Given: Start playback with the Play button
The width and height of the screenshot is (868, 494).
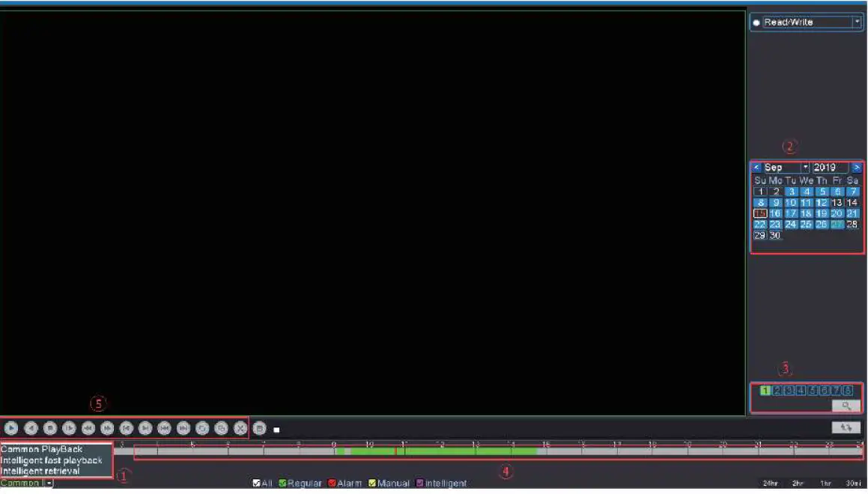Looking at the screenshot, I should tap(11, 428).
